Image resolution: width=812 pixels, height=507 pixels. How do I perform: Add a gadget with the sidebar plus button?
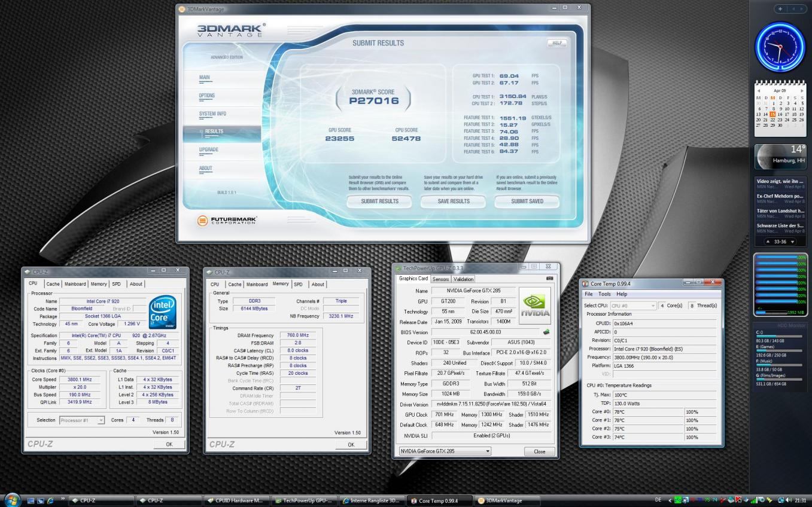pyautogui.click(x=780, y=9)
